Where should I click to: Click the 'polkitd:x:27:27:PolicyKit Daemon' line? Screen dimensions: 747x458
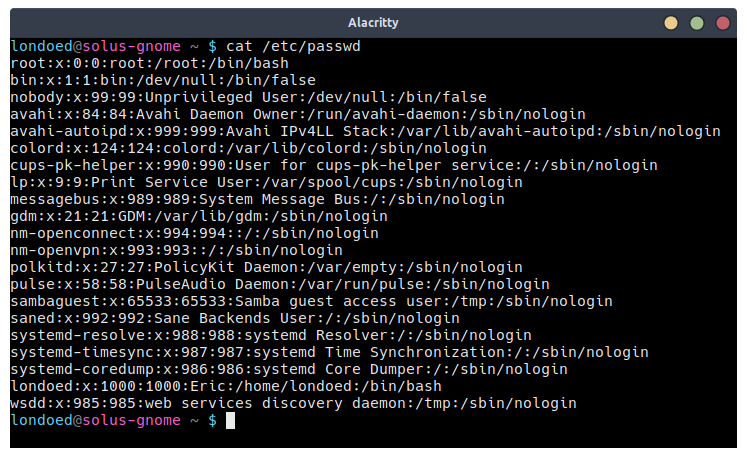[266, 267]
